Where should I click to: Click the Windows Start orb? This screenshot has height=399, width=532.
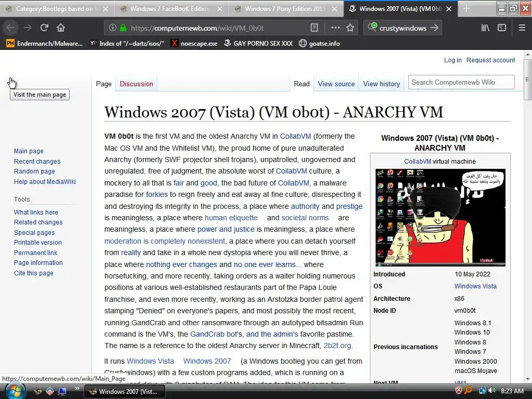(x=15, y=391)
